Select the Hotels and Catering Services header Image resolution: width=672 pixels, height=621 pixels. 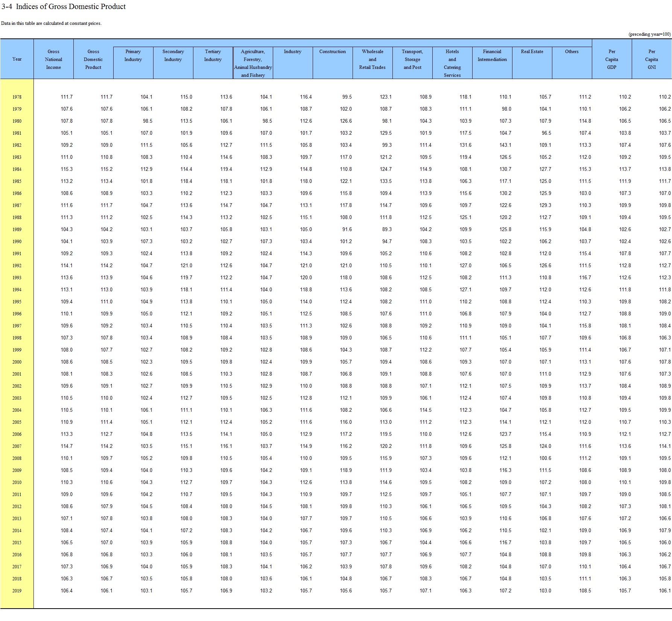(x=452, y=63)
